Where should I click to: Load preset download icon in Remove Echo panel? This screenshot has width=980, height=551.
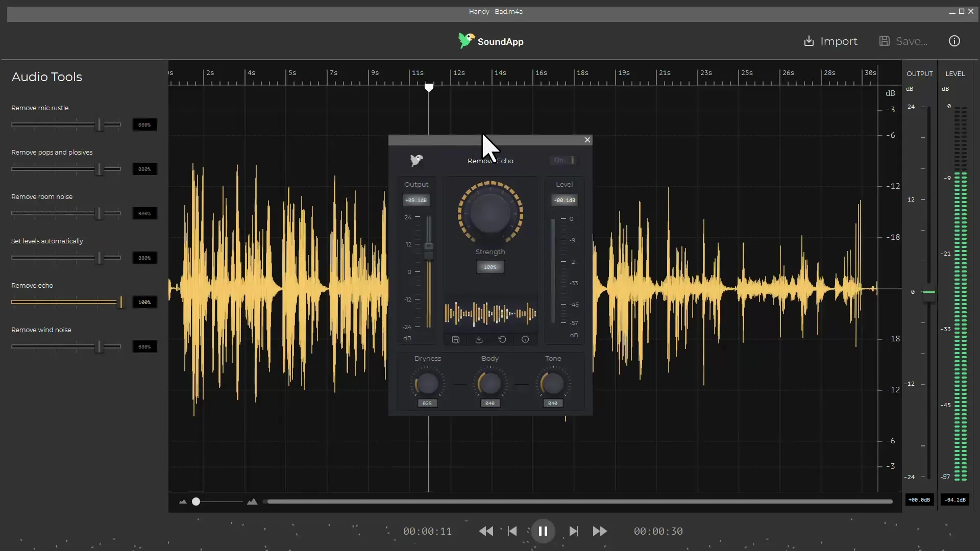click(479, 339)
